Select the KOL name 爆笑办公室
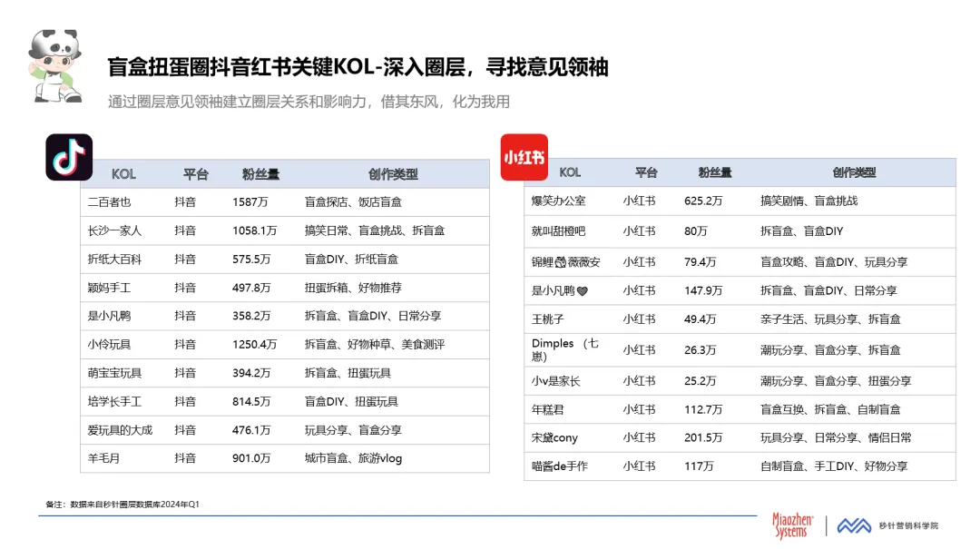Image resolution: width=980 pixels, height=549 pixels. click(558, 201)
